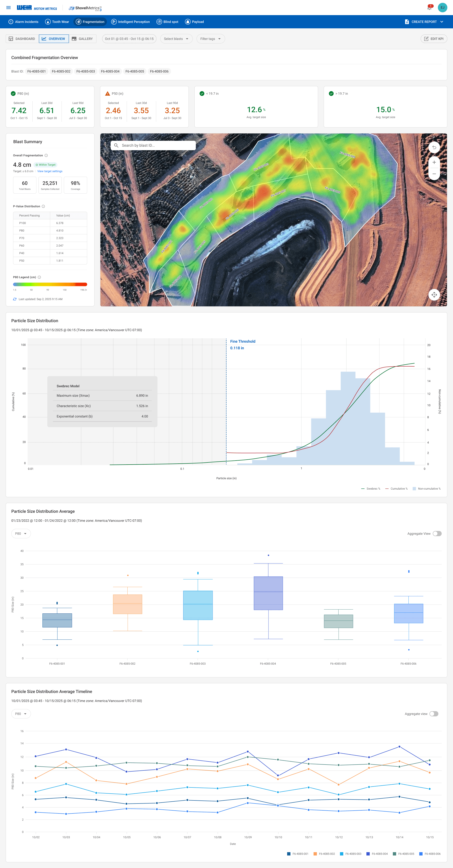This screenshot has height=868, width=453.
Task: Reset the map view with undo button
Action: point(434,147)
